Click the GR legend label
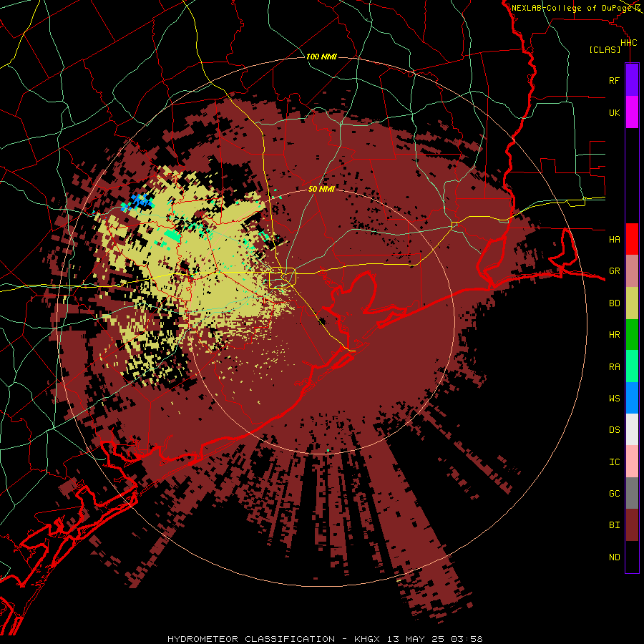The height and width of the screenshot is (644, 644). pos(614,271)
